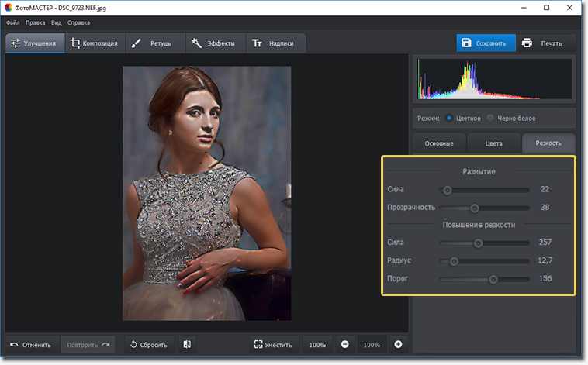This screenshot has width=588, height=365.
Task: Switch to the Эффекты tab
Action: tap(213, 43)
